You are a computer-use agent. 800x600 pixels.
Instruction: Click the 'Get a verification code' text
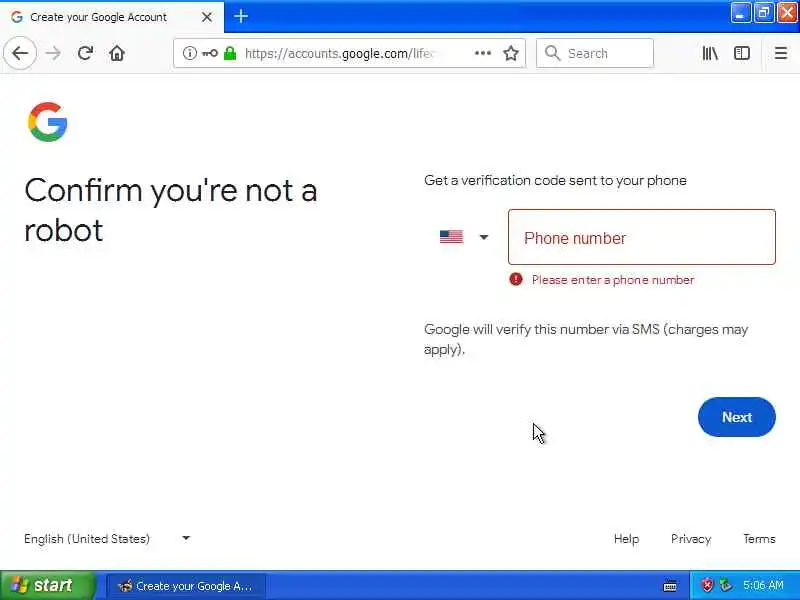pyautogui.click(x=555, y=181)
